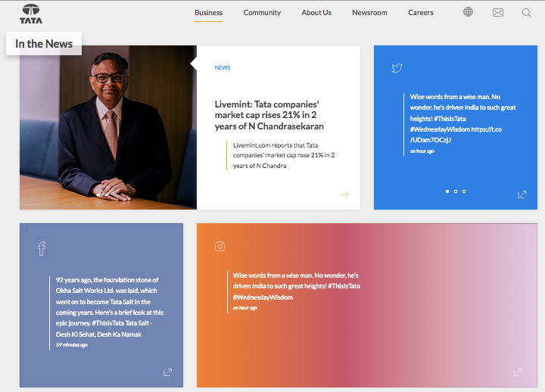Click Instagram card 'an hour ago' timestamp
Screen dimensions: 545x392
click(245, 307)
